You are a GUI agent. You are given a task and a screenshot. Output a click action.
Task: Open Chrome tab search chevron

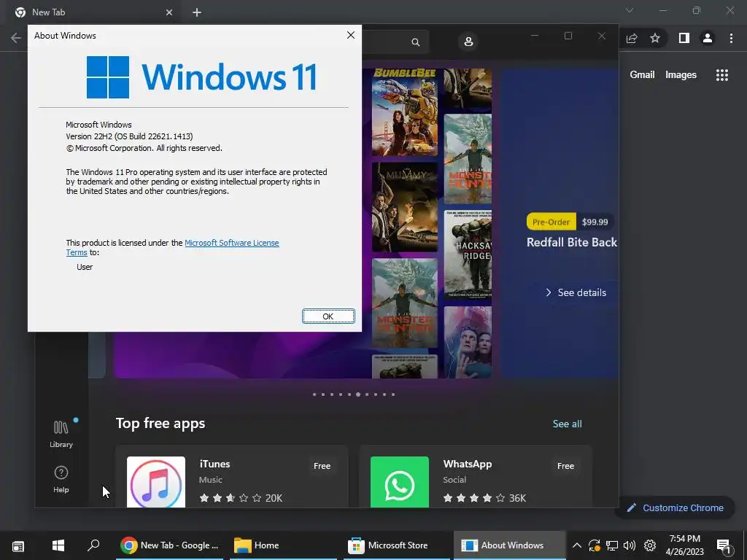point(630,10)
